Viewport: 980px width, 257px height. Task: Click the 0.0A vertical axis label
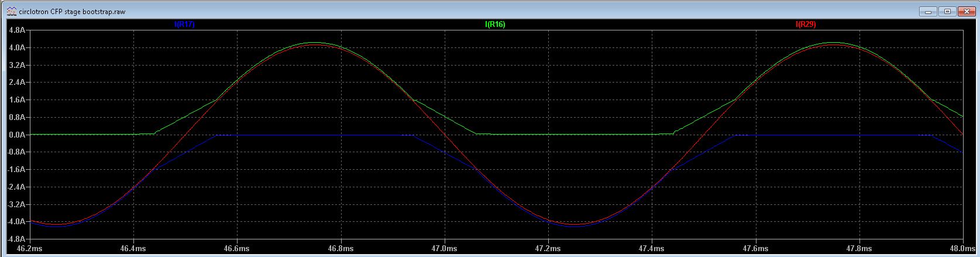[18, 135]
